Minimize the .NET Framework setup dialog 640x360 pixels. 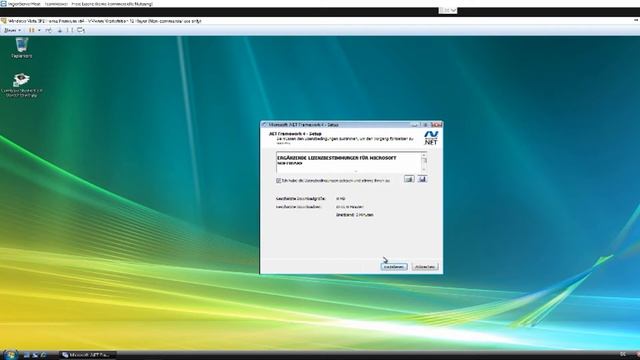[415, 124]
